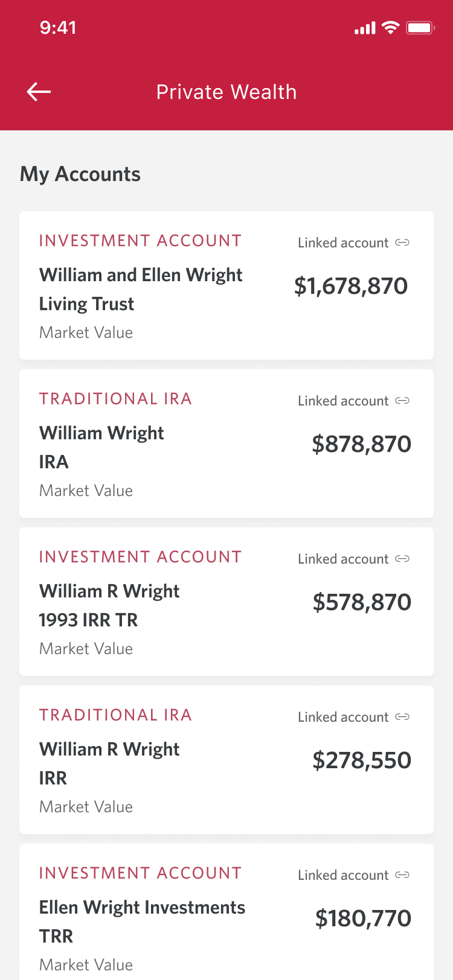Click Linked account label on $578,870 card
This screenshot has width=453, height=980.
click(343, 559)
